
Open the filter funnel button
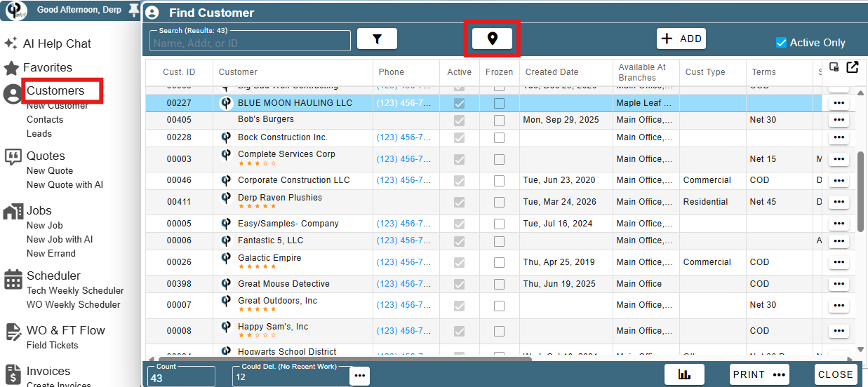pos(377,39)
